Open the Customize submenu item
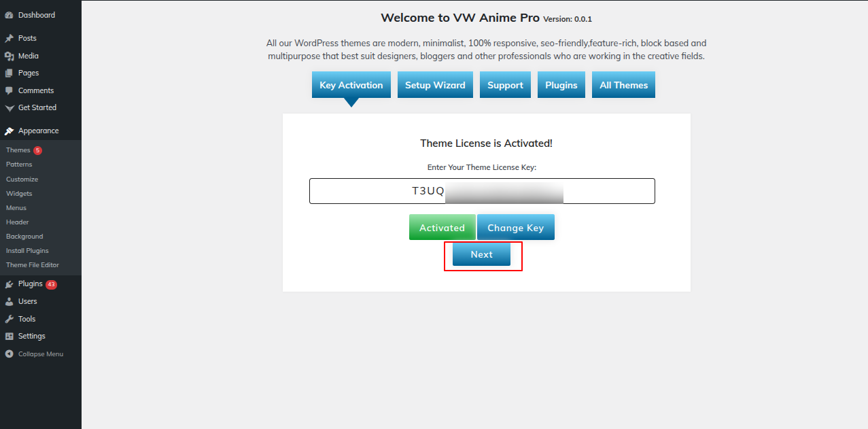This screenshot has width=868, height=429. tap(22, 179)
